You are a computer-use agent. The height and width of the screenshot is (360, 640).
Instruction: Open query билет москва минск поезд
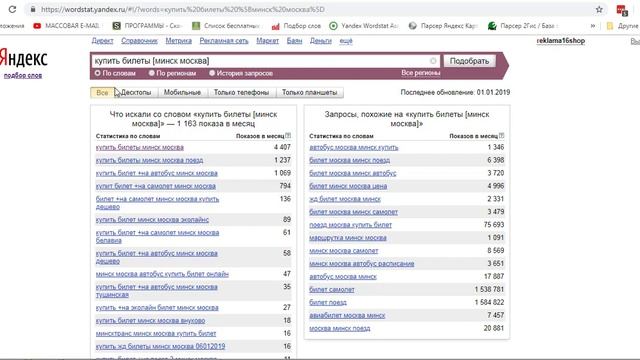349,160
